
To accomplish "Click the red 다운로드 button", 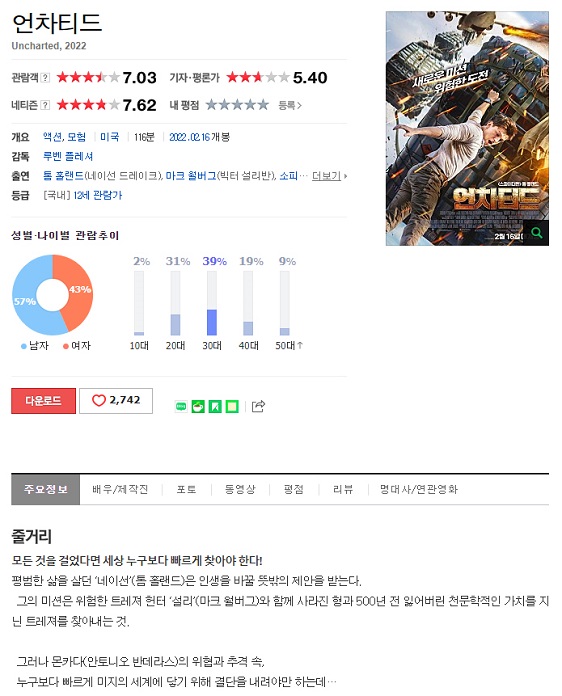I will coord(44,401).
